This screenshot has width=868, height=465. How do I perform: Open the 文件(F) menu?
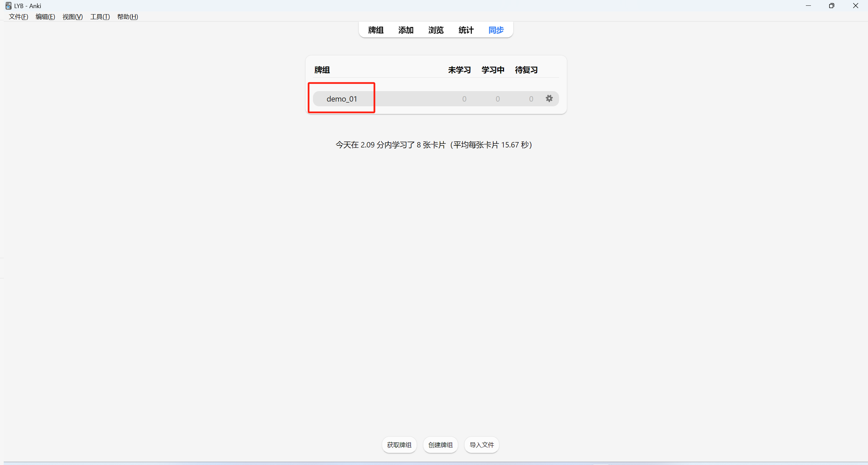[18, 17]
